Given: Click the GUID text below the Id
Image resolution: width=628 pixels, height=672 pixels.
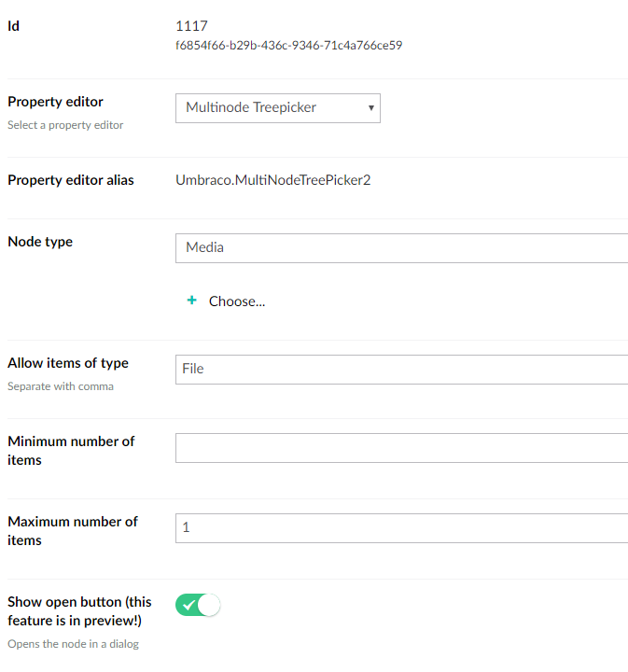Looking at the screenshot, I should pos(288,45).
